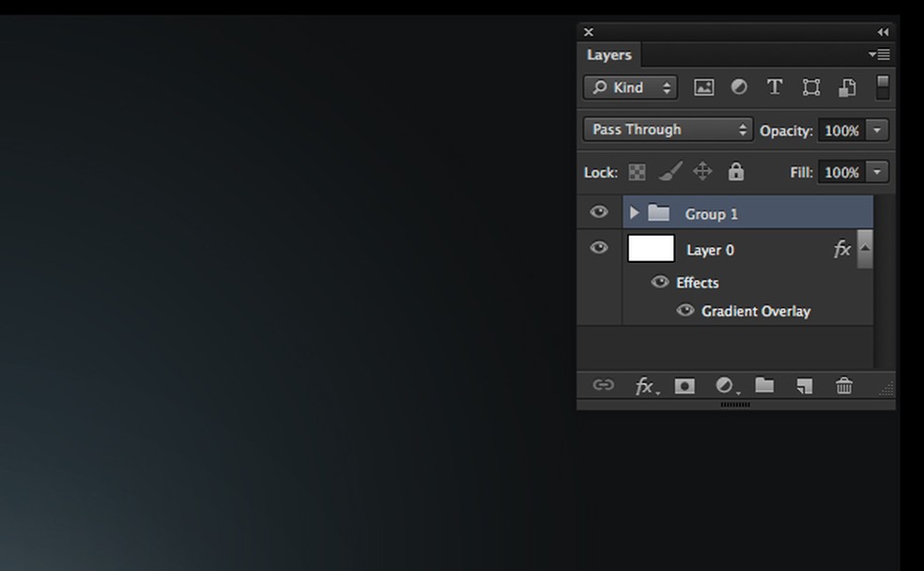The image size is (924, 571).
Task: Switch to the Layers tab
Action: pos(608,54)
